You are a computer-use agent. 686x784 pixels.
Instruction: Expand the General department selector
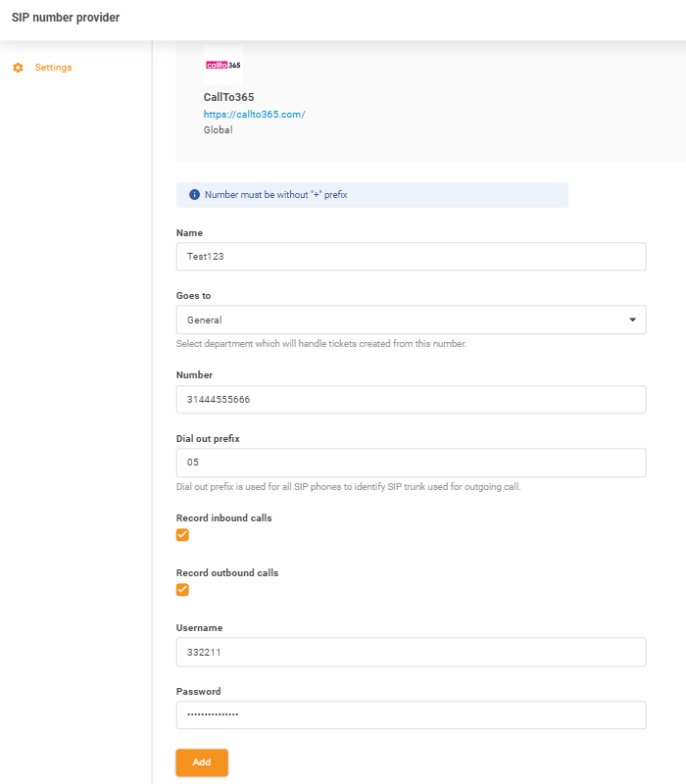tap(410, 319)
